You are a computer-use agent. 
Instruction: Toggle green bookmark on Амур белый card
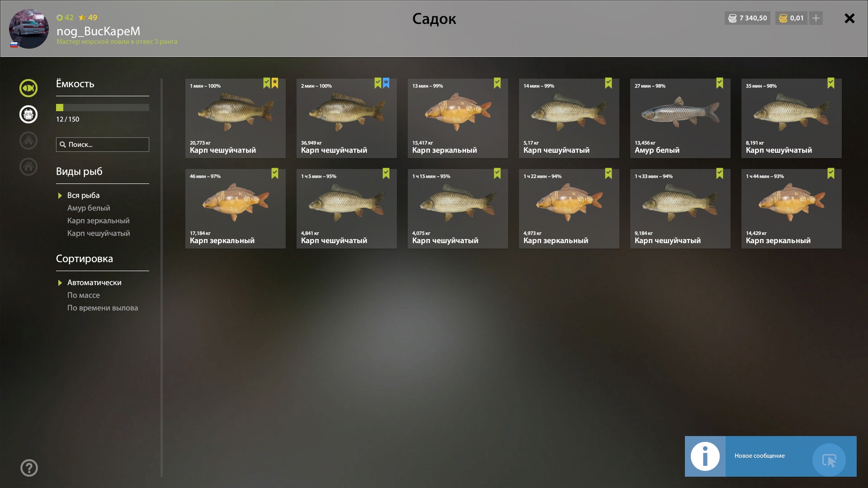coord(720,83)
